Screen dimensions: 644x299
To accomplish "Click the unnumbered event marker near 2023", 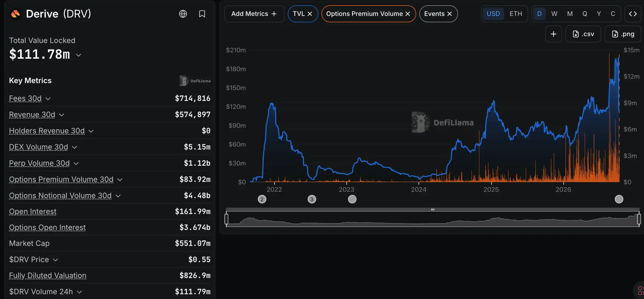I will pyautogui.click(x=352, y=199).
